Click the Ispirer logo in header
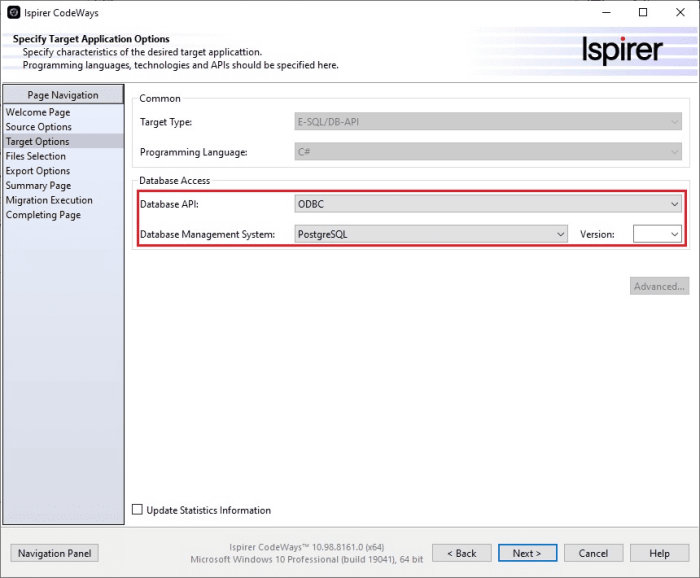Viewport: 700px width, 578px height. (622, 51)
